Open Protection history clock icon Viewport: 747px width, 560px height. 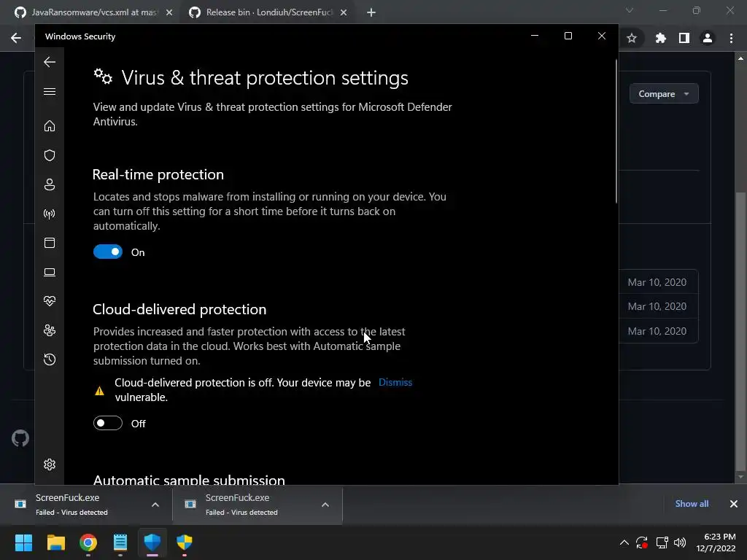pos(50,359)
